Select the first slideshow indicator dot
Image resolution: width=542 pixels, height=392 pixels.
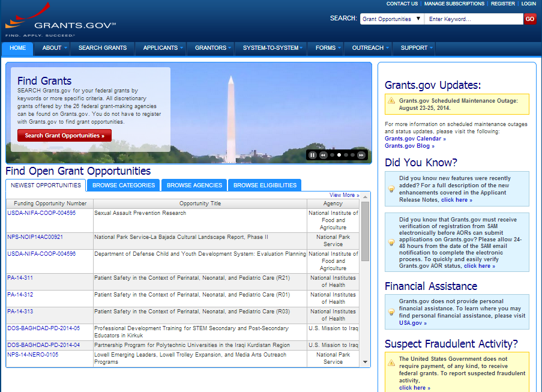point(332,155)
